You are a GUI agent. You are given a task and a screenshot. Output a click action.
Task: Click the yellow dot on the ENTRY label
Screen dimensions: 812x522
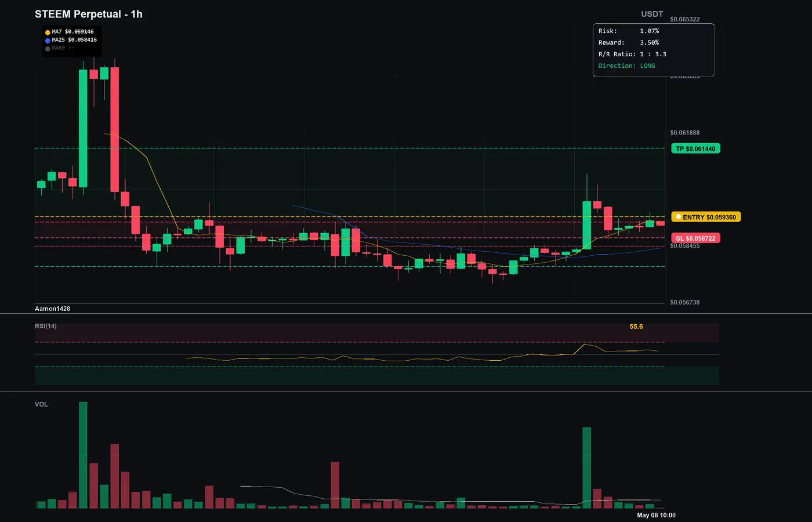click(678, 217)
